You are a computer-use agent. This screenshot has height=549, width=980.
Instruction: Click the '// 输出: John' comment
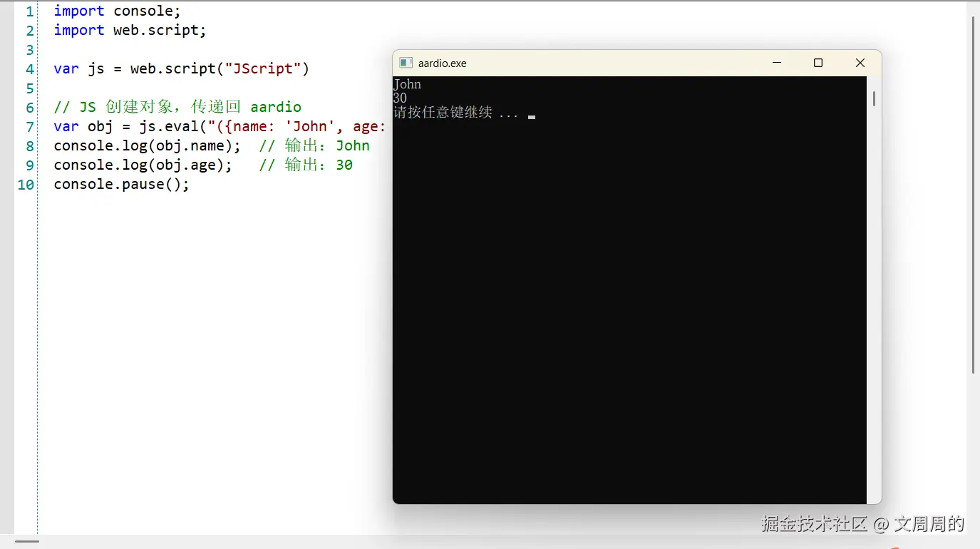314,146
